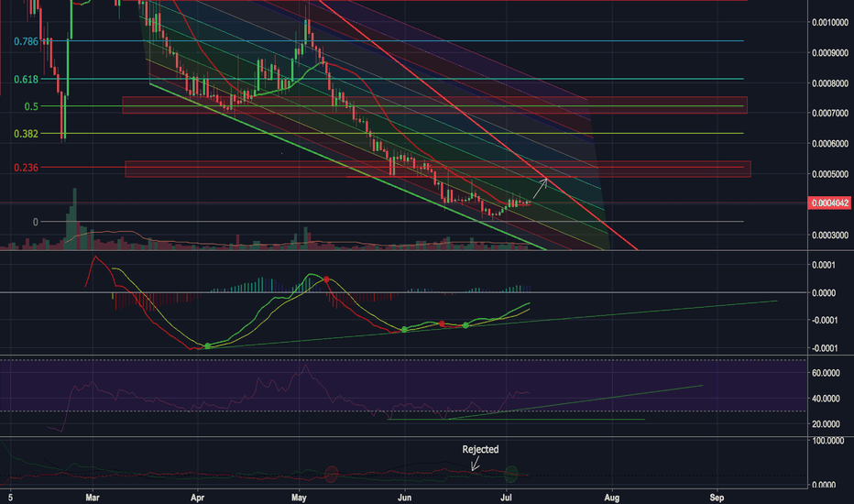Click the positive 0.0001 MACD axis value

[824, 266]
